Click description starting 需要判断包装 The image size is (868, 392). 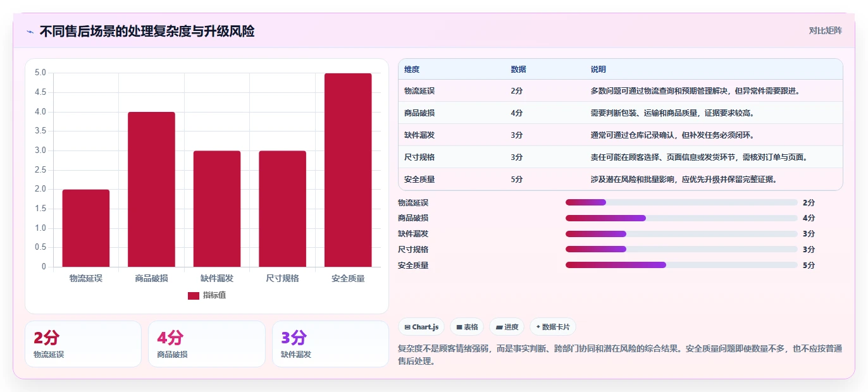[x=673, y=113]
